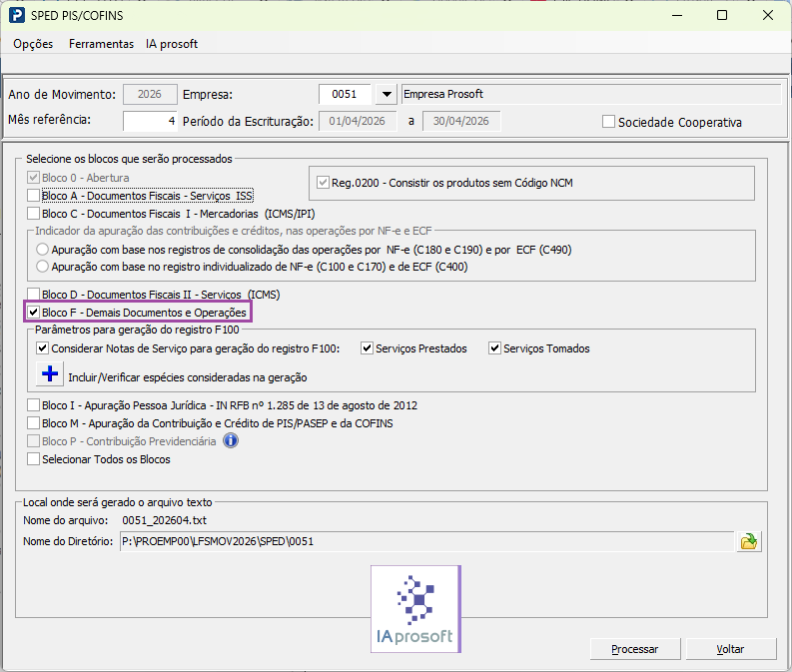Click the Voltar button
The image size is (792, 672).
click(x=731, y=649)
